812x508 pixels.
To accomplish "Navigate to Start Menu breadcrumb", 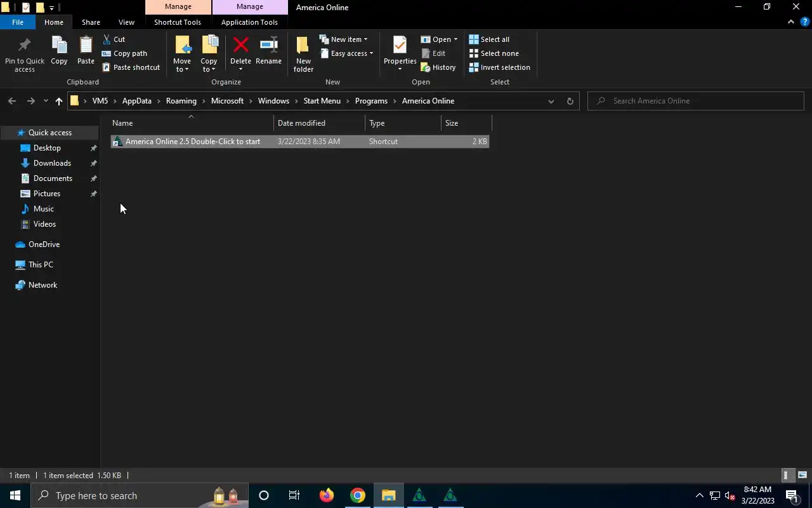I will tap(322, 101).
